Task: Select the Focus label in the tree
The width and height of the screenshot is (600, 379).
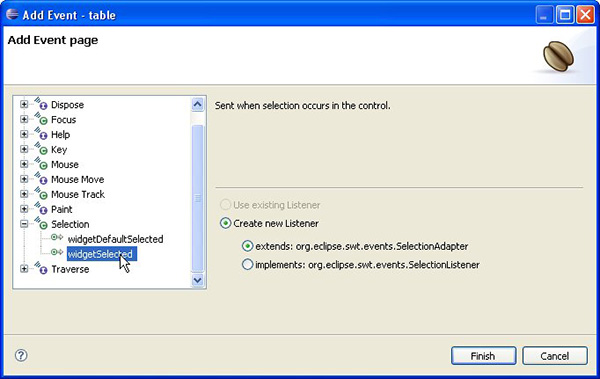Action: [64, 120]
